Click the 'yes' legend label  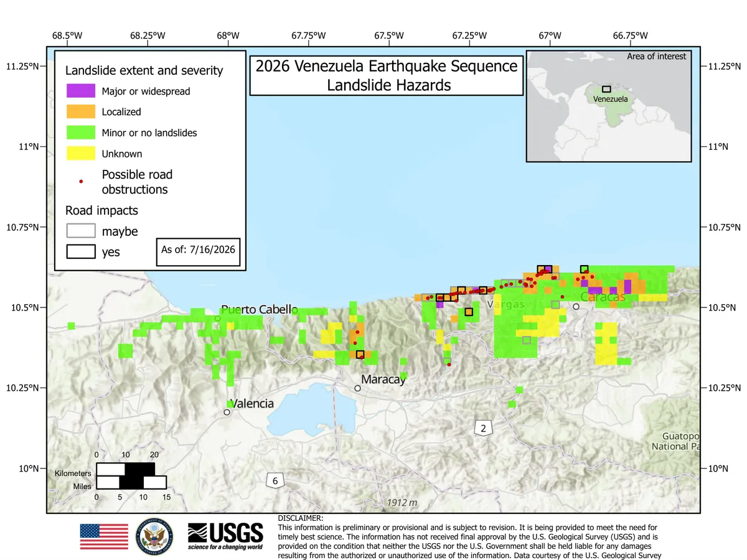[111, 253]
